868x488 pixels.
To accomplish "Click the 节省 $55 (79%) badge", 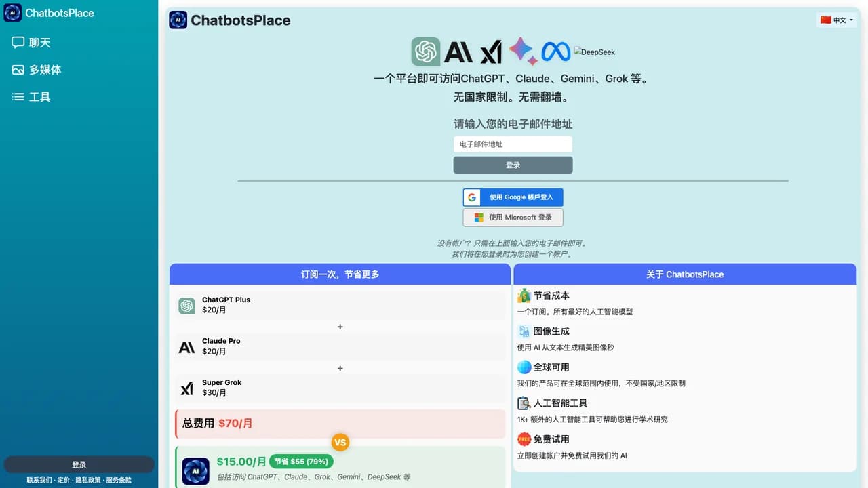I will tap(301, 462).
